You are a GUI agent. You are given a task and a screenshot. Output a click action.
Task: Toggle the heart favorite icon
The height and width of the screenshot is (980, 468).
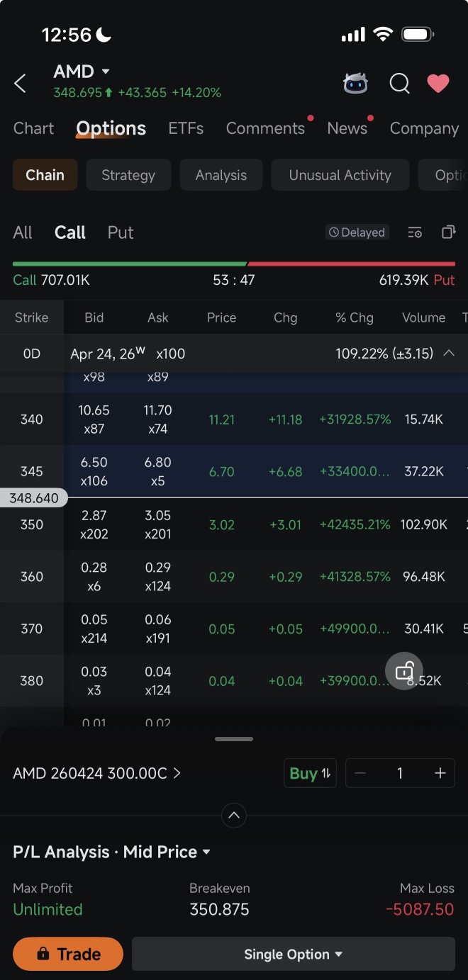pos(438,84)
